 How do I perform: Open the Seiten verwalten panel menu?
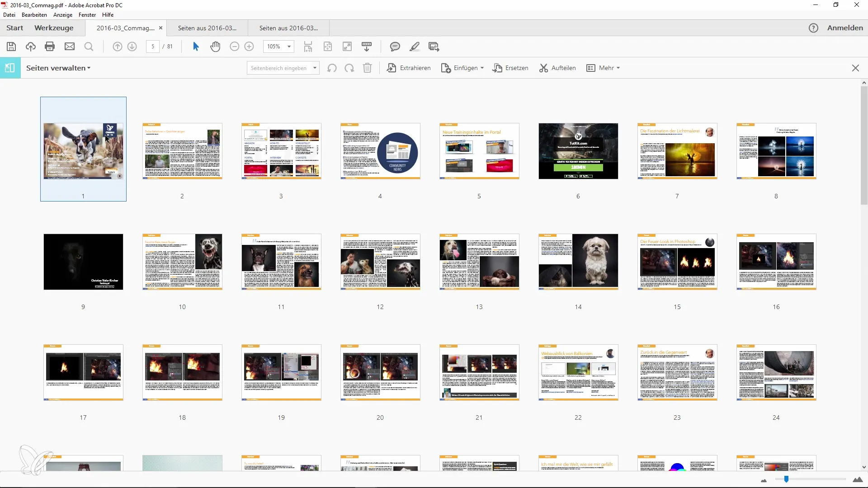point(89,68)
